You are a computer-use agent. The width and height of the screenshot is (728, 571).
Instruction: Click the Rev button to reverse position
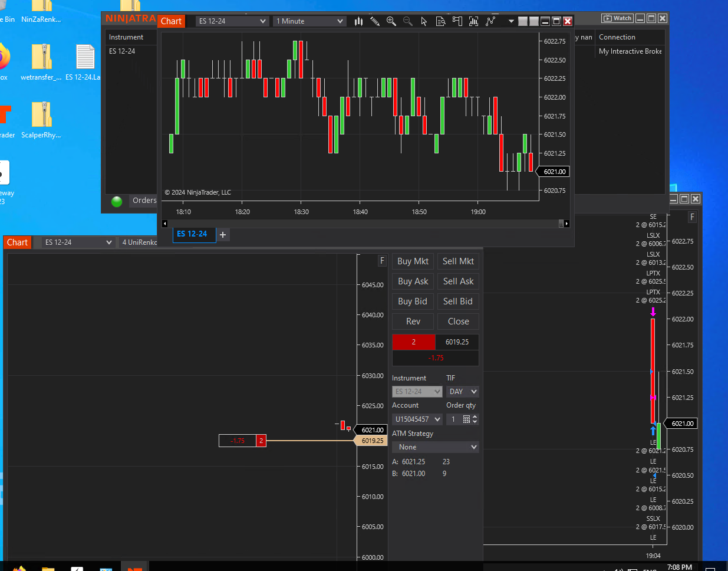pyautogui.click(x=413, y=321)
